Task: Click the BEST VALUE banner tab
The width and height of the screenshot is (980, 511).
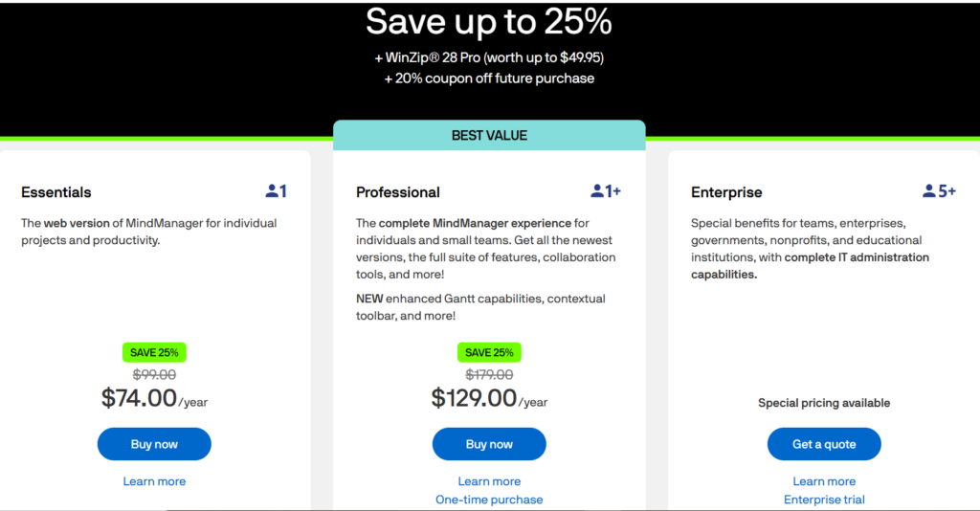Action: [489, 136]
